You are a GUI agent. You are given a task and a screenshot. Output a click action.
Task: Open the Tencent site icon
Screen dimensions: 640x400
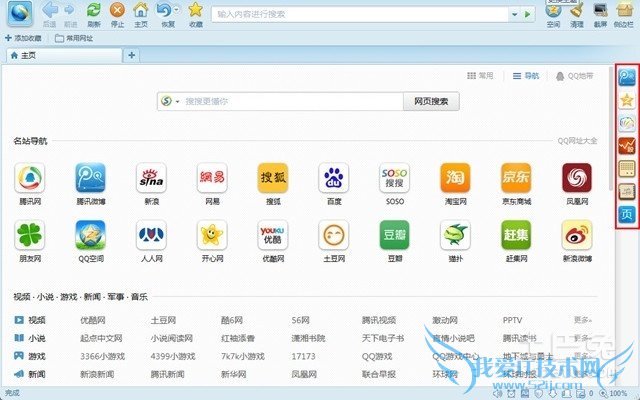tap(30, 178)
